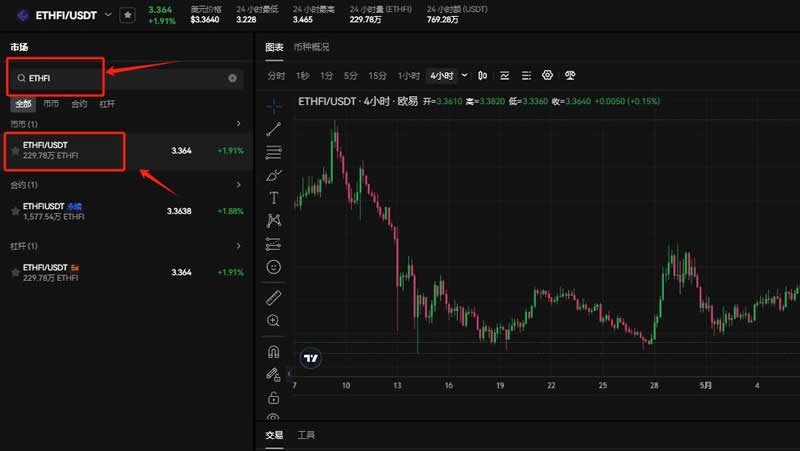This screenshot has height=451, width=800.
Task: Star the ETHFI/USDT perpetual contract row
Action: (x=14, y=211)
